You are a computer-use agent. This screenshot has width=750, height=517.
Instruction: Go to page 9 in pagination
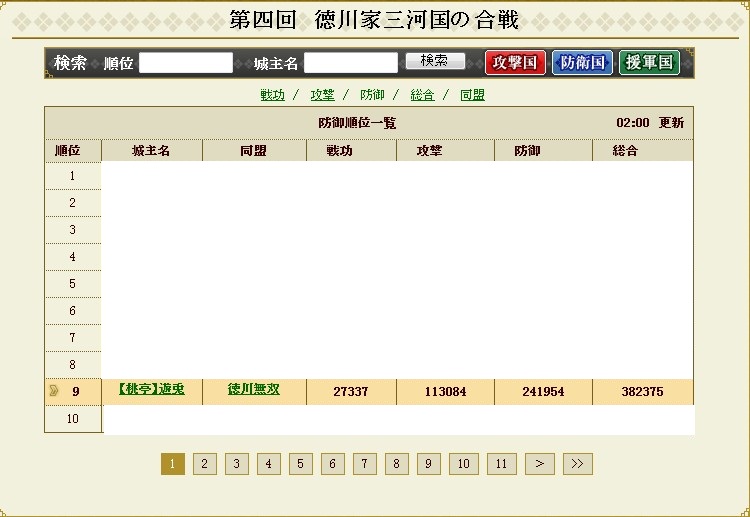(x=429, y=464)
